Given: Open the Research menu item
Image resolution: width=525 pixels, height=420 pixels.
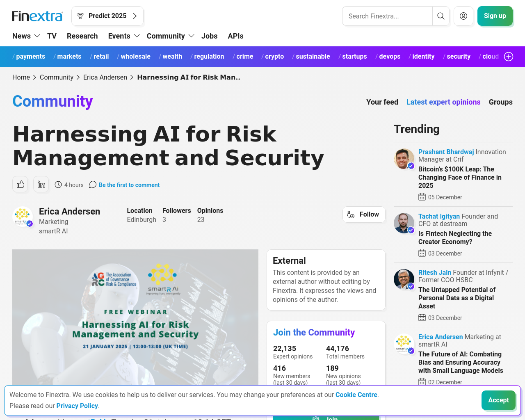Looking at the screenshot, I should coord(82,36).
